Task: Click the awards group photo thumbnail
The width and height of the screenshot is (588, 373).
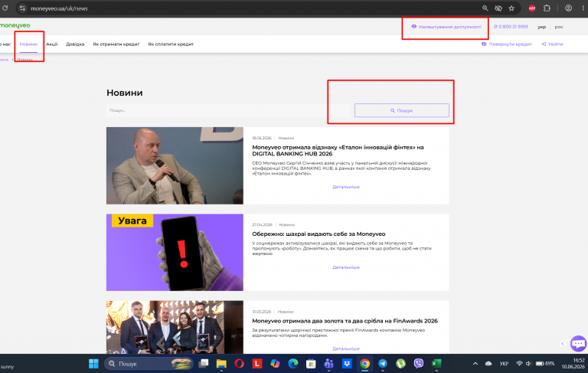Action: coord(175,327)
